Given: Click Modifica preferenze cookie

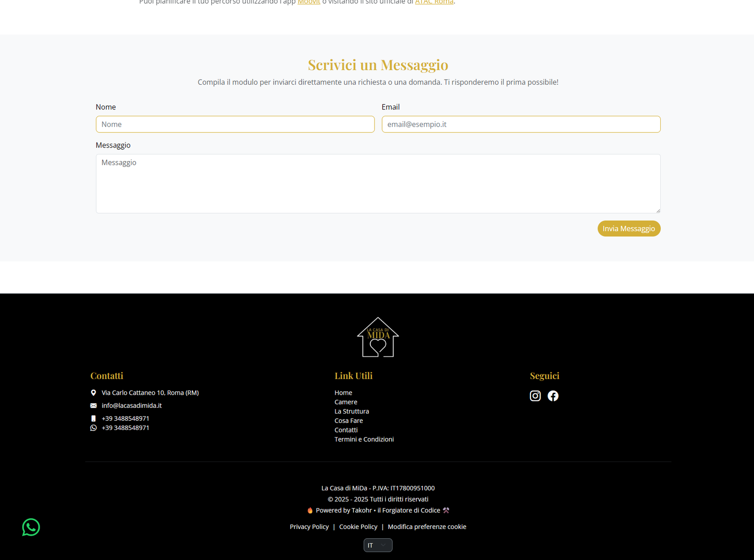Looking at the screenshot, I should click(426, 527).
